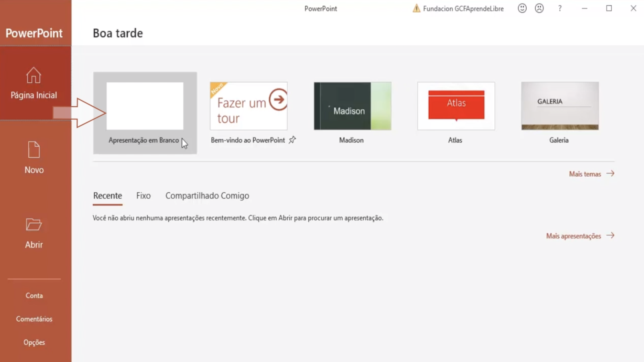Open the Conta section in the sidebar

(x=34, y=296)
